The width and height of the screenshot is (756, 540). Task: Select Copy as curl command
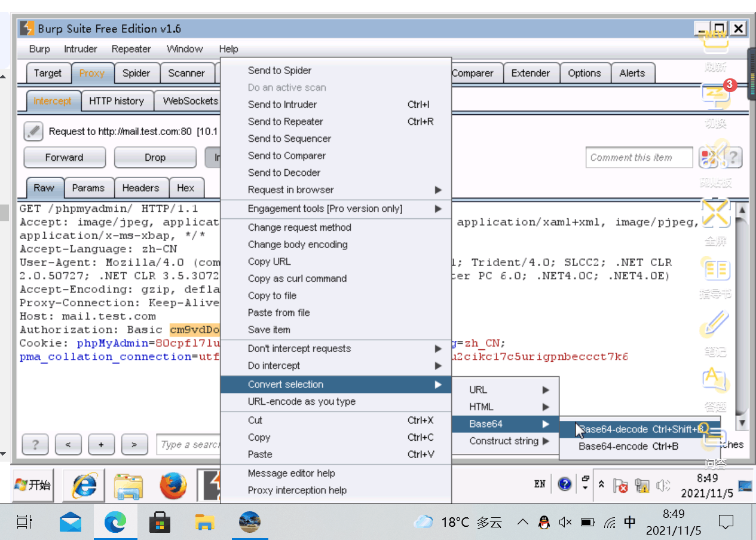click(x=336, y=279)
